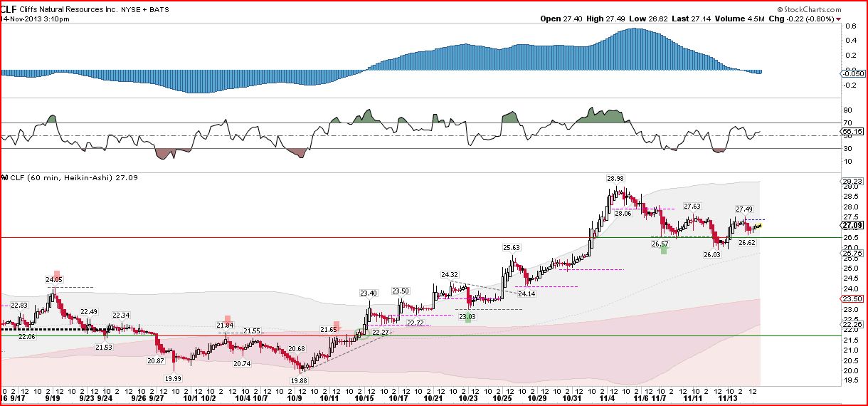Click the 24.32 price label
Viewport: 868px width, 406px height.
[x=449, y=274]
